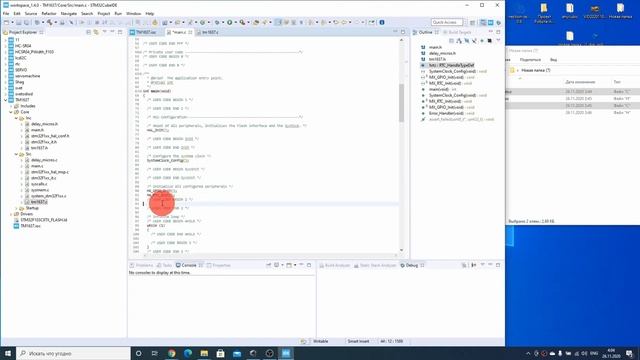Image resolution: width=640 pixels, height=360 pixels.
Task: Click the External Tools toolbar icon
Action: [x=242, y=22]
